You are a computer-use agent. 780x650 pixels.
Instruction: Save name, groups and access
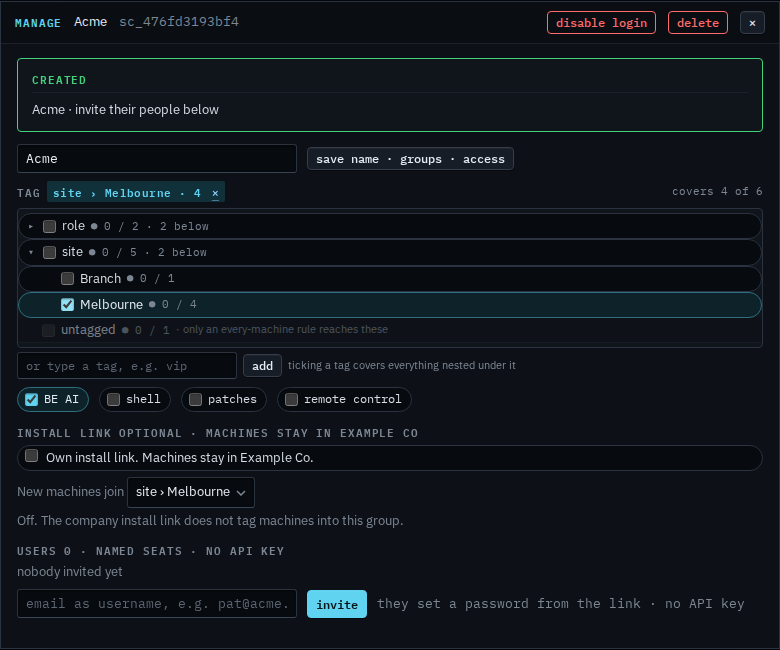click(x=410, y=159)
